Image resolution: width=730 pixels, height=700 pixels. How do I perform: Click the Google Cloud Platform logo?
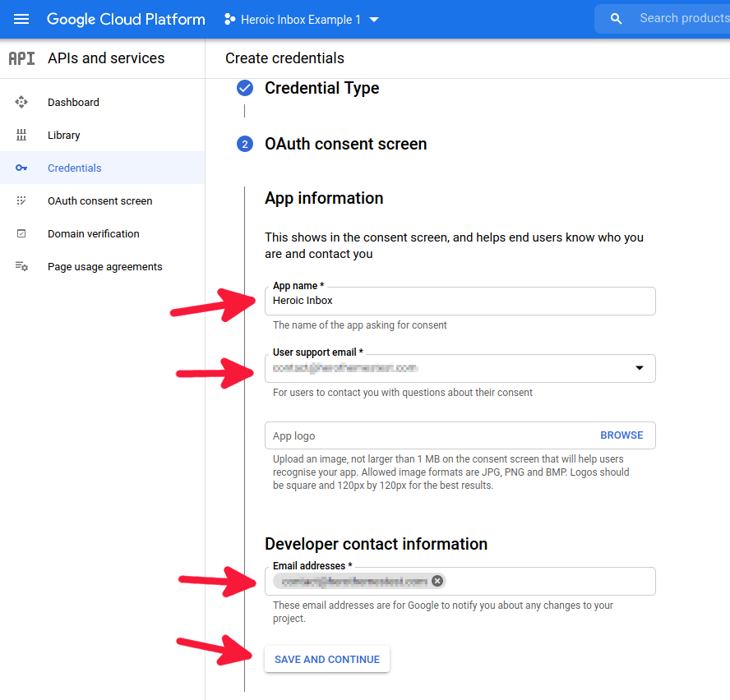126,19
